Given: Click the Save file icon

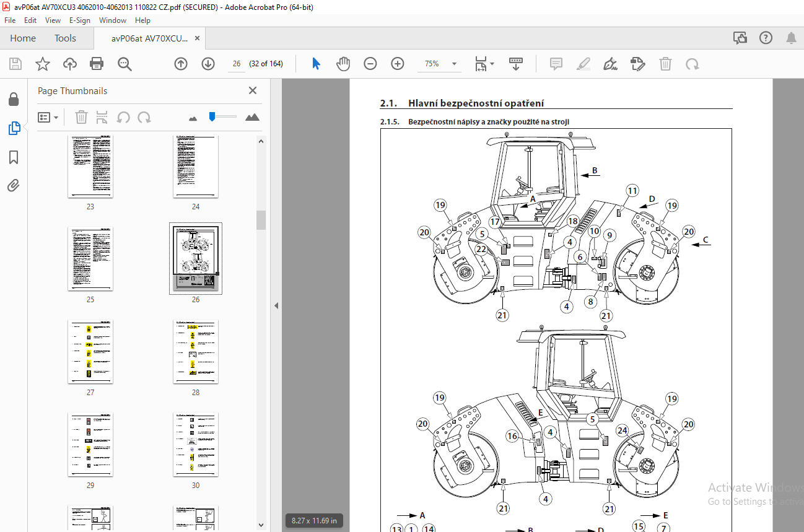Looking at the screenshot, I should coord(15,64).
